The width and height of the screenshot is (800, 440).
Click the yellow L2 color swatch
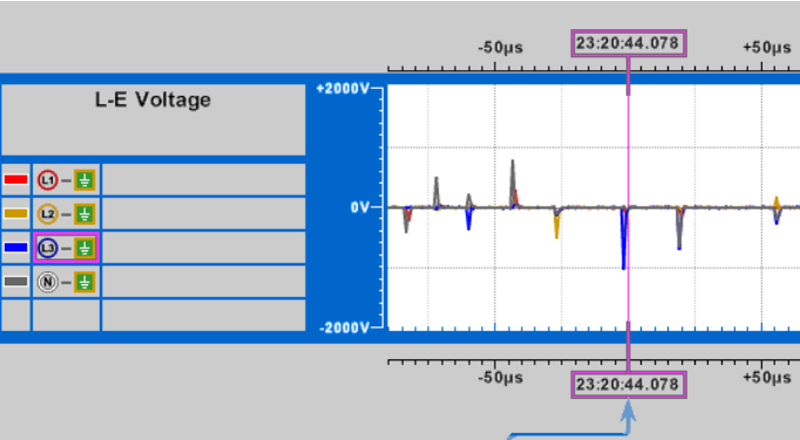16,213
